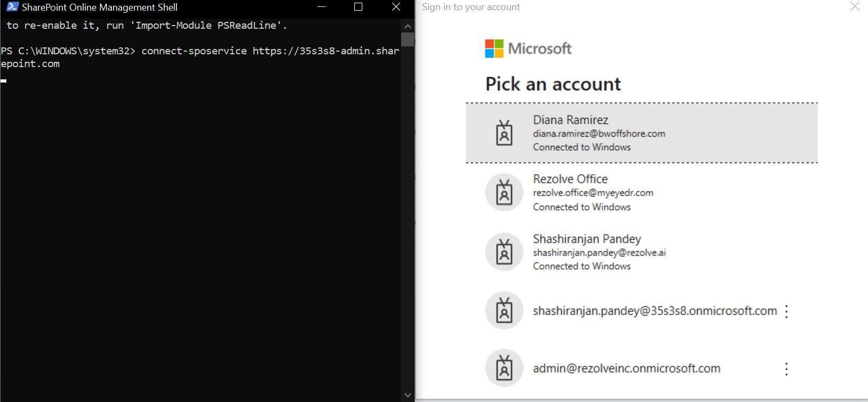Choose the Rezolve Office account
The height and width of the screenshot is (402, 868).
point(642,192)
